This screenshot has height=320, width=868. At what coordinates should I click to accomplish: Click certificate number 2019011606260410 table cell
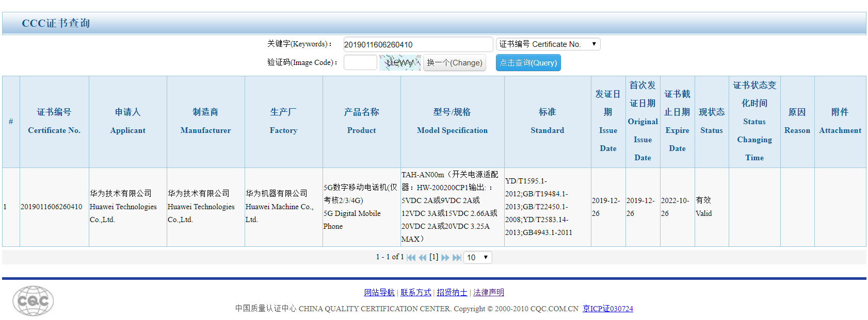(x=54, y=207)
